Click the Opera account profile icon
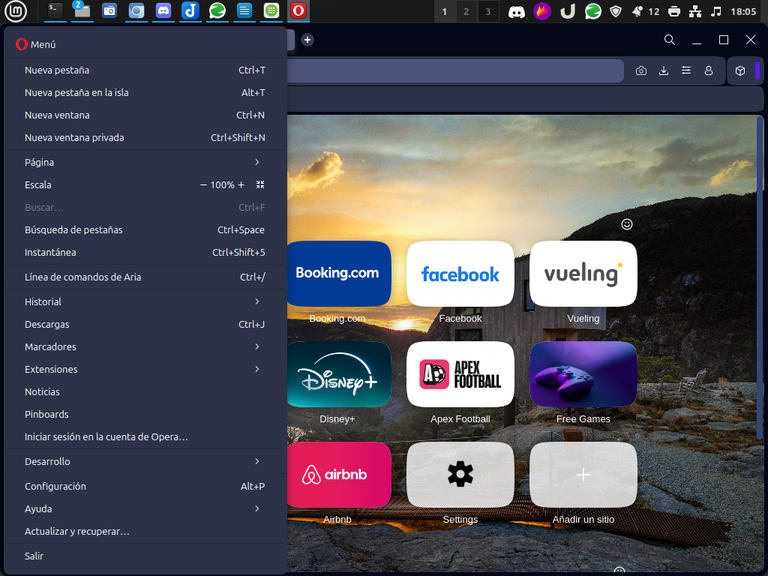768x576 pixels. pos(708,71)
